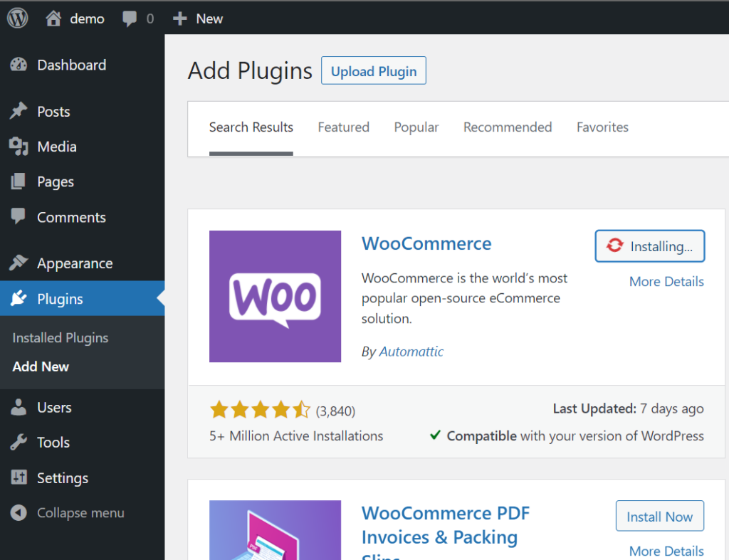
Task: Click the Pages icon in sidebar
Action: click(18, 181)
